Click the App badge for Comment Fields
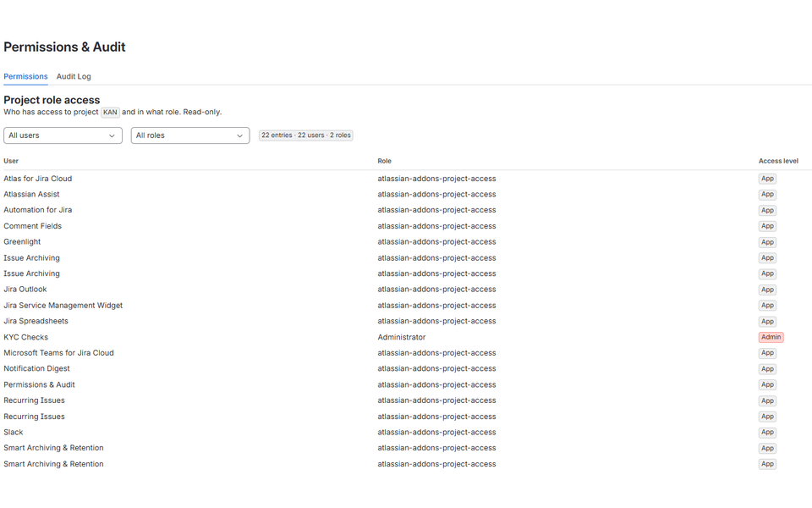The width and height of the screenshot is (812, 508). pyautogui.click(x=767, y=226)
